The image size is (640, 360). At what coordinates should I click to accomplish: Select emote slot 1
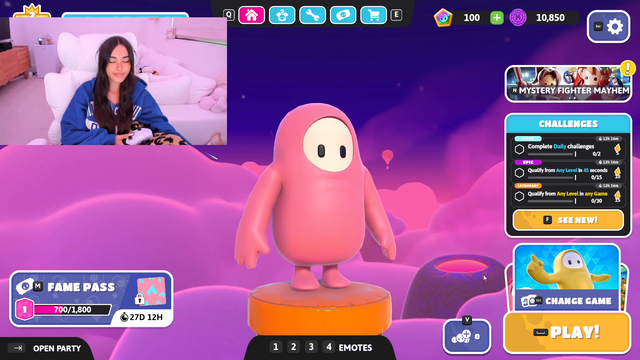click(x=276, y=347)
